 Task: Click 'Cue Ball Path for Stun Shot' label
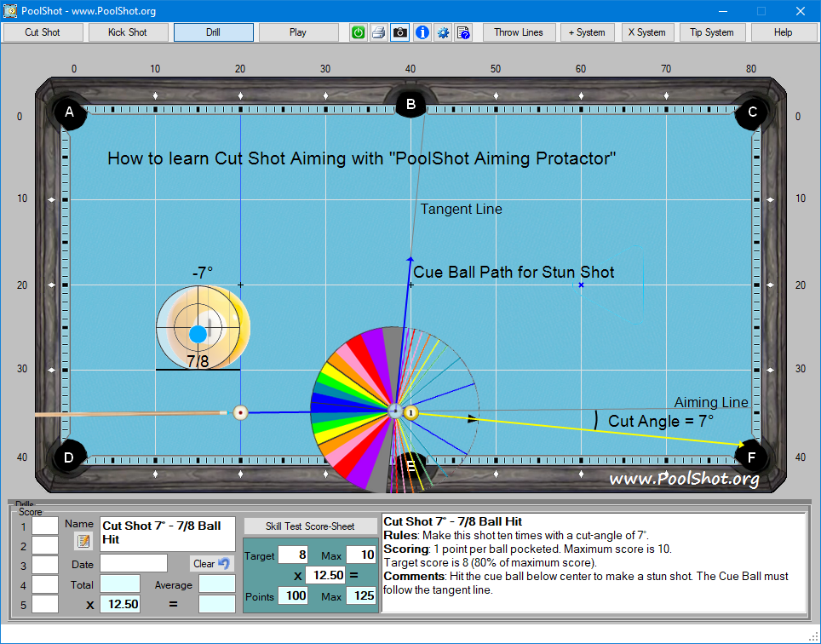(x=514, y=273)
